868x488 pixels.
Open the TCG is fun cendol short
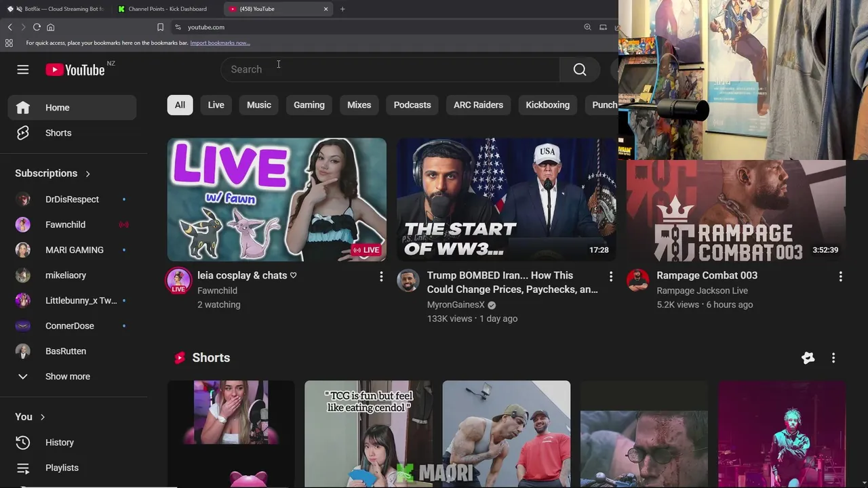click(x=368, y=434)
